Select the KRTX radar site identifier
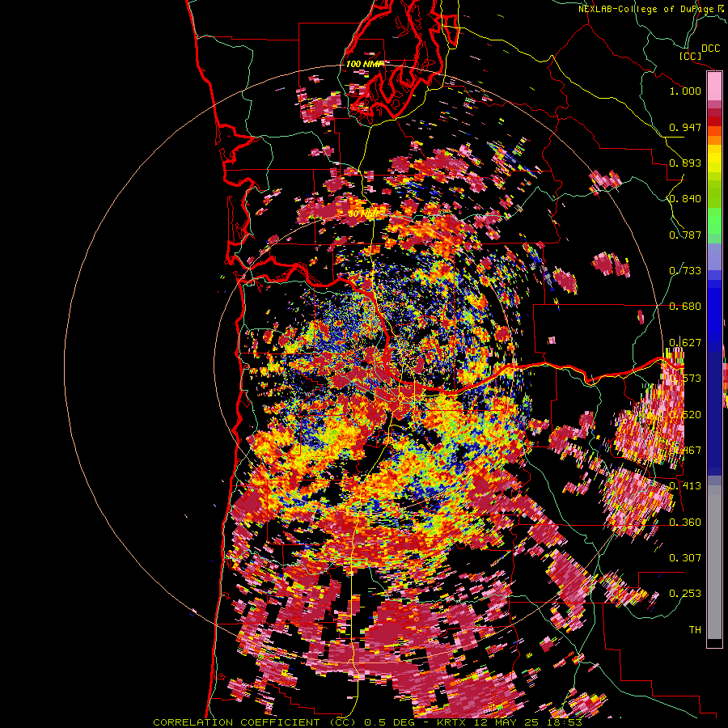The image size is (728, 728). [453, 722]
